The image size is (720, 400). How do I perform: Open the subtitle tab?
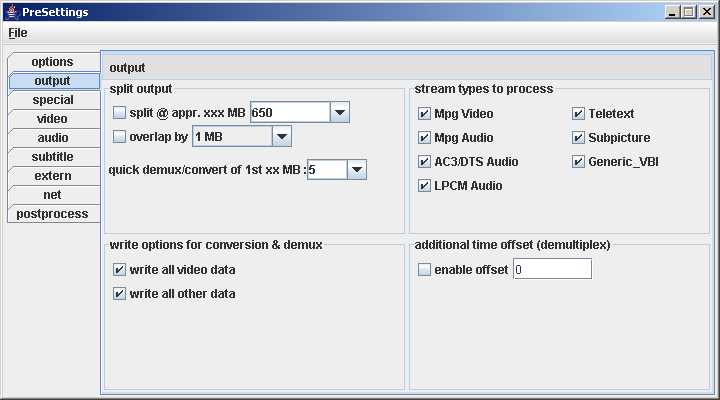[52, 157]
